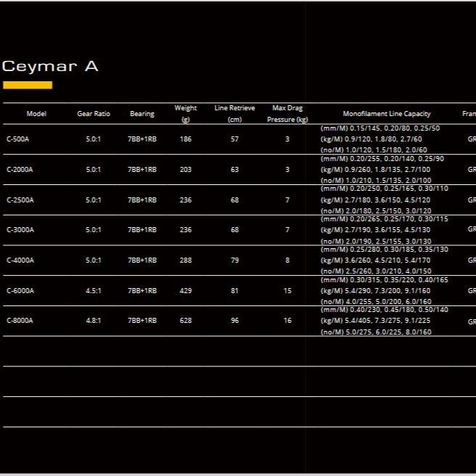Screen dimensions: 476x476
Task: Click the Weight (g) column header
Action: [186, 114]
